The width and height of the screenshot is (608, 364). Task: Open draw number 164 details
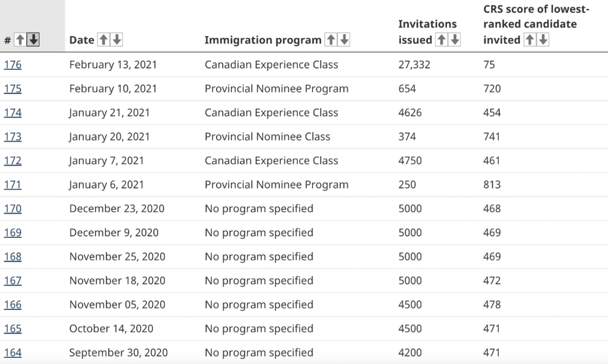tap(12, 352)
